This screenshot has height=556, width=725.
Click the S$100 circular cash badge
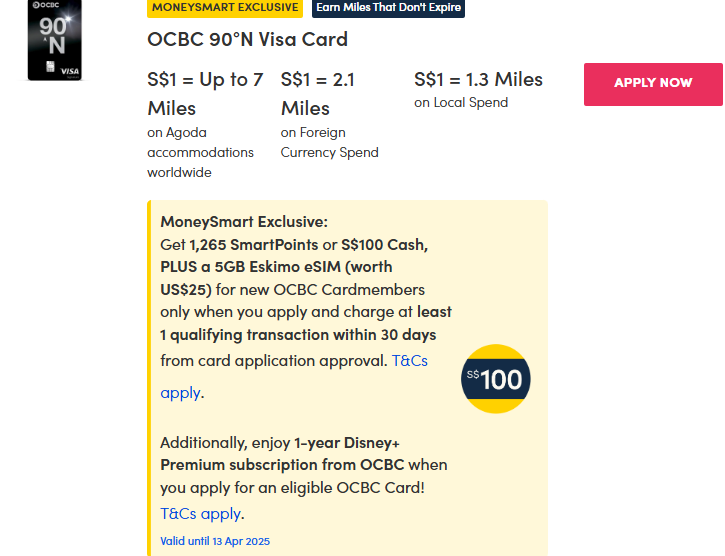click(x=495, y=379)
